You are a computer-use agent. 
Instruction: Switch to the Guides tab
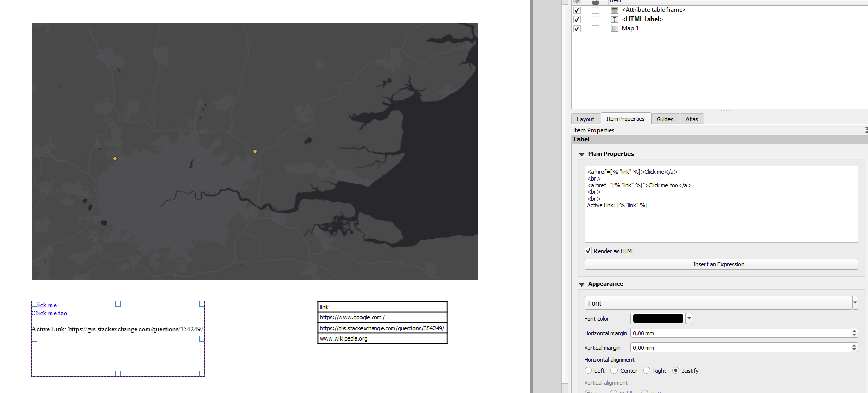pyautogui.click(x=665, y=119)
